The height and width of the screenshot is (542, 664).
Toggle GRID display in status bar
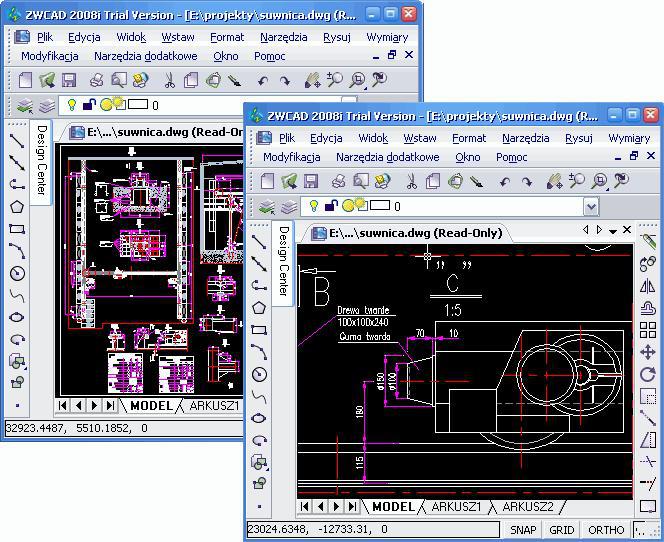(x=562, y=530)
